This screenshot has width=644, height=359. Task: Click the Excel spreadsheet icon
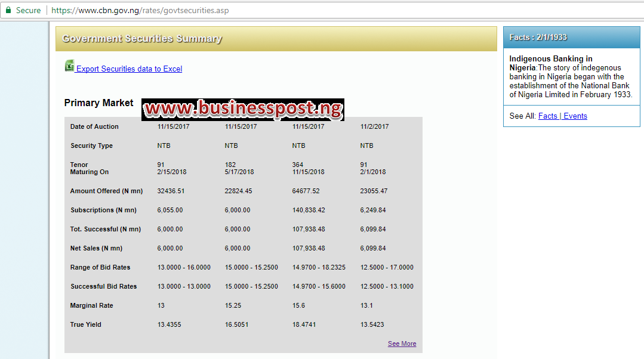point(69,66)
